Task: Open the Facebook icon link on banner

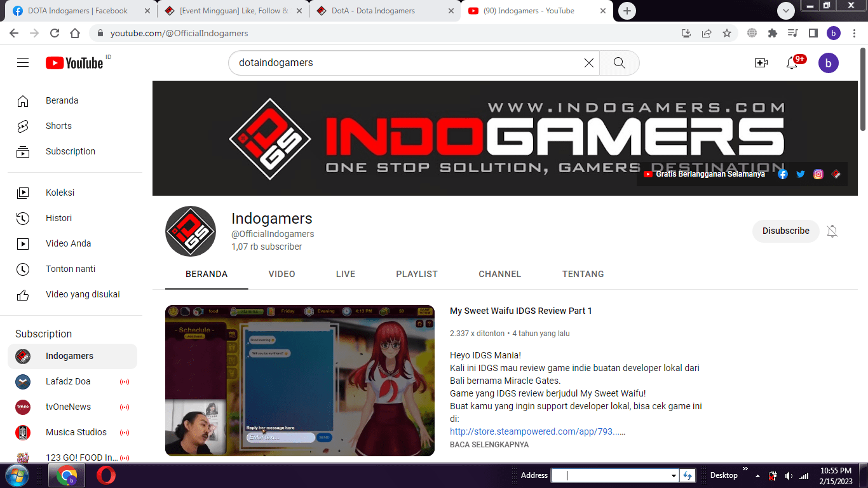Action: (783, 174)
